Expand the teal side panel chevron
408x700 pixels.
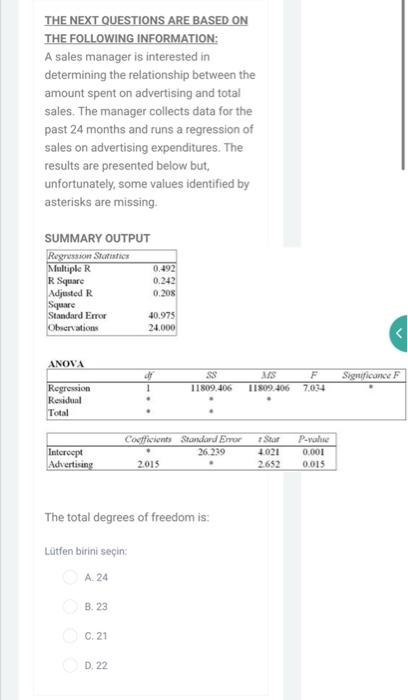click(x=399, y=333)
